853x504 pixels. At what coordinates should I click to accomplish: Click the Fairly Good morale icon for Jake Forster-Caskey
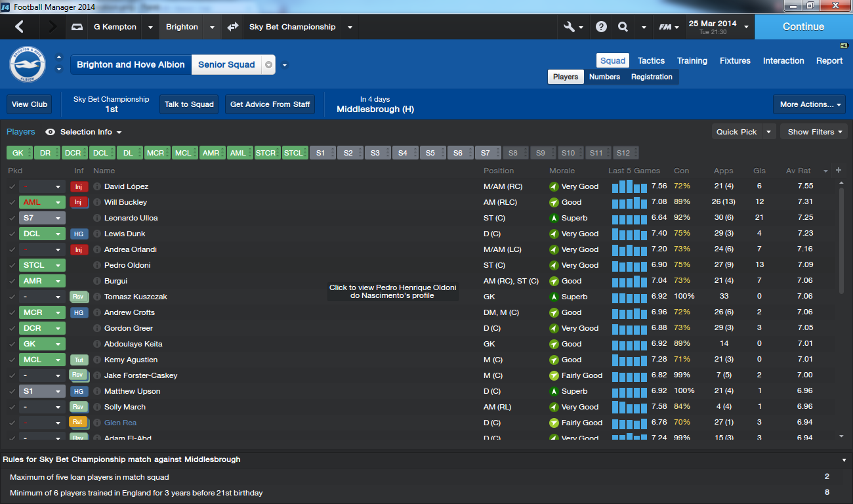[554, 375]
